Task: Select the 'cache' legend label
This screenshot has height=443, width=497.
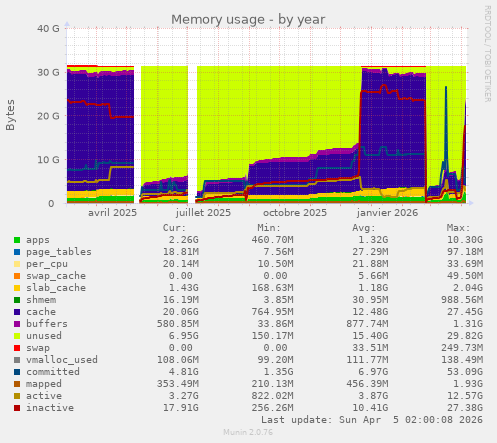Action: pos(41,312)
